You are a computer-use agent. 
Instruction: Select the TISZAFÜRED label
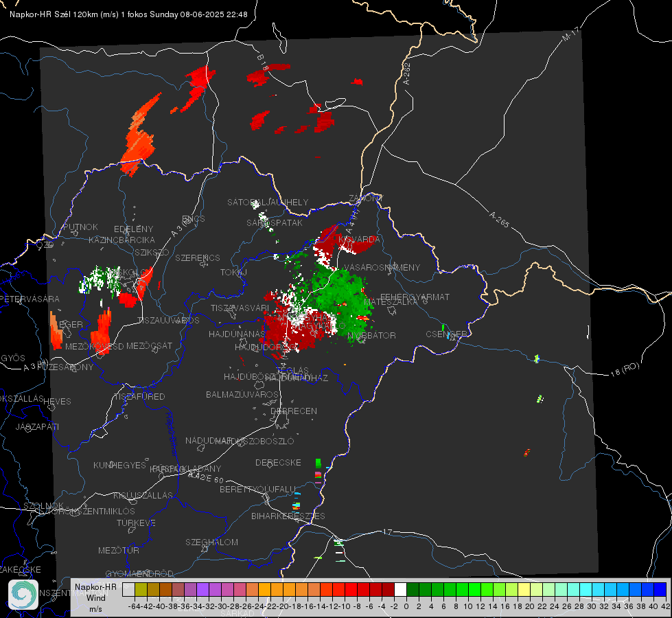point(139,397)
